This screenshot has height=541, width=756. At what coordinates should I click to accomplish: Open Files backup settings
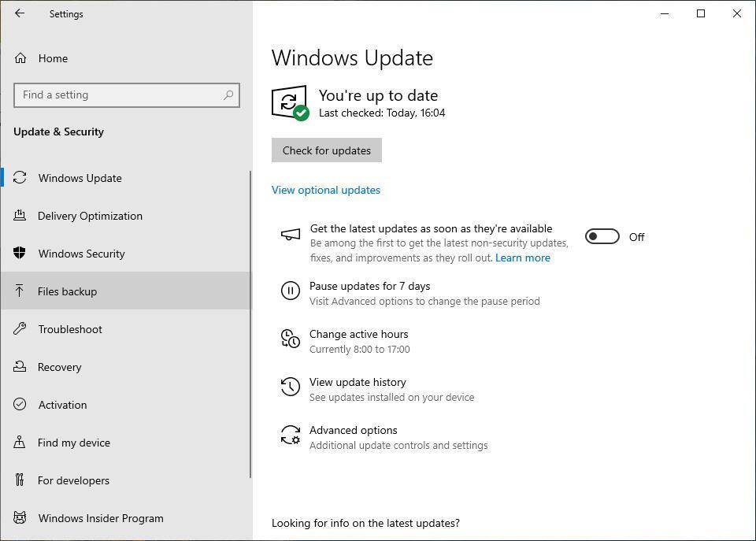point(125,291)
